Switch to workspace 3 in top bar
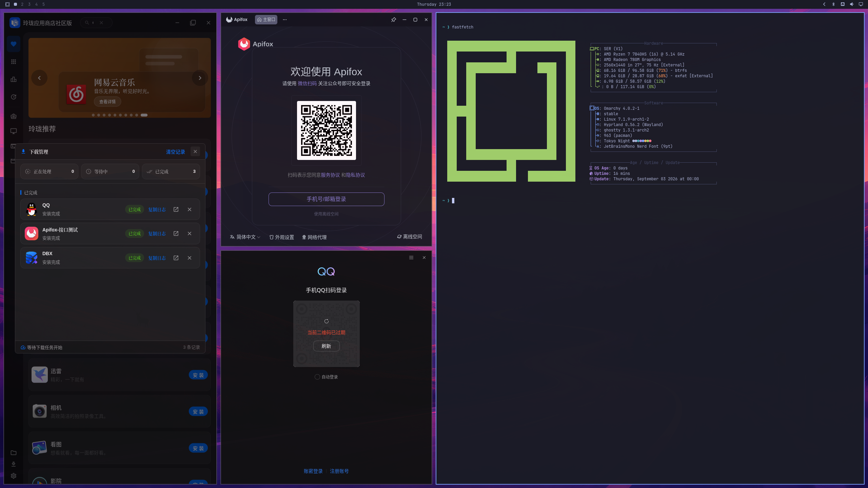The width and height of the screenshot is (868, 488). click(29, 4)
